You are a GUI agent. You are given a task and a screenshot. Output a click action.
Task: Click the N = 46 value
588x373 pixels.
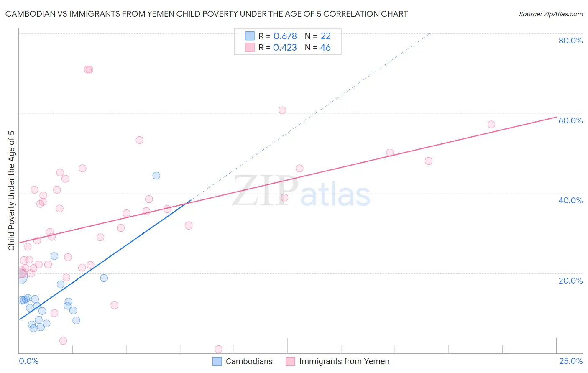click(318, 47)
